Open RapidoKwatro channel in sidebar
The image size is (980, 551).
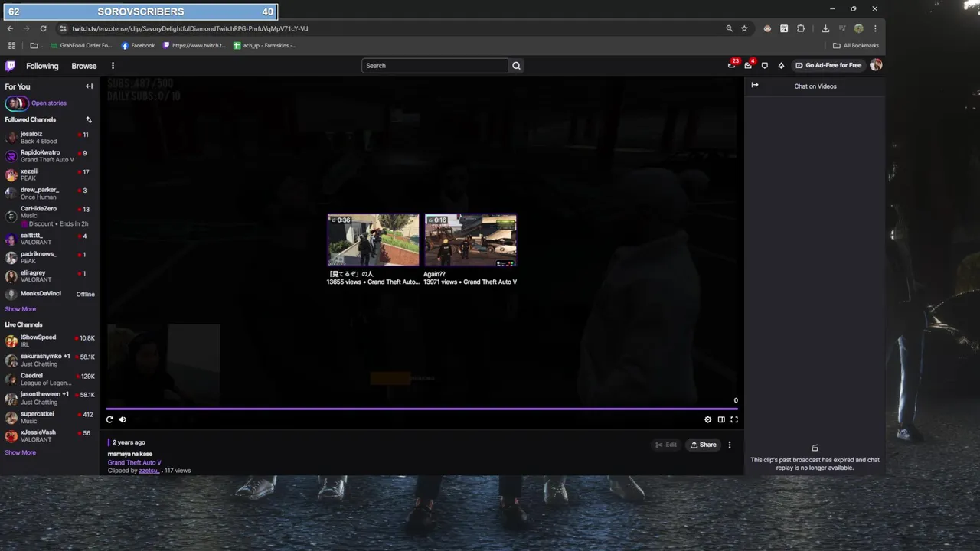click(x=49, y=156)
